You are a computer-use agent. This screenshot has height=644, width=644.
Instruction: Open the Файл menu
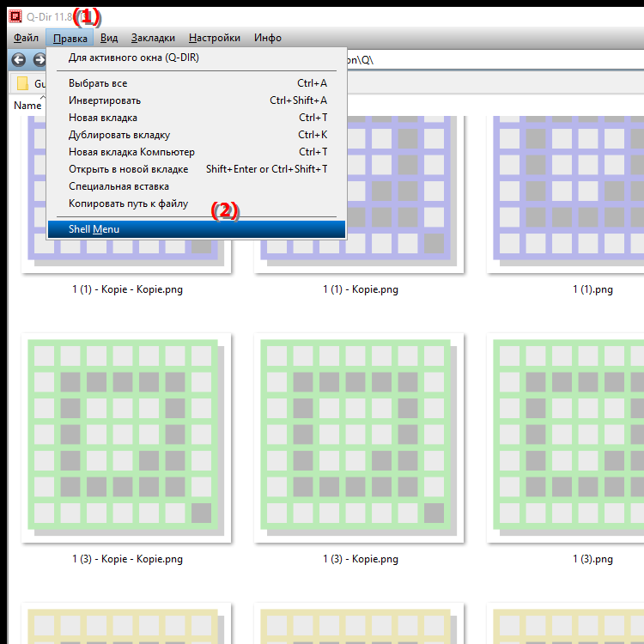point(26,38)
